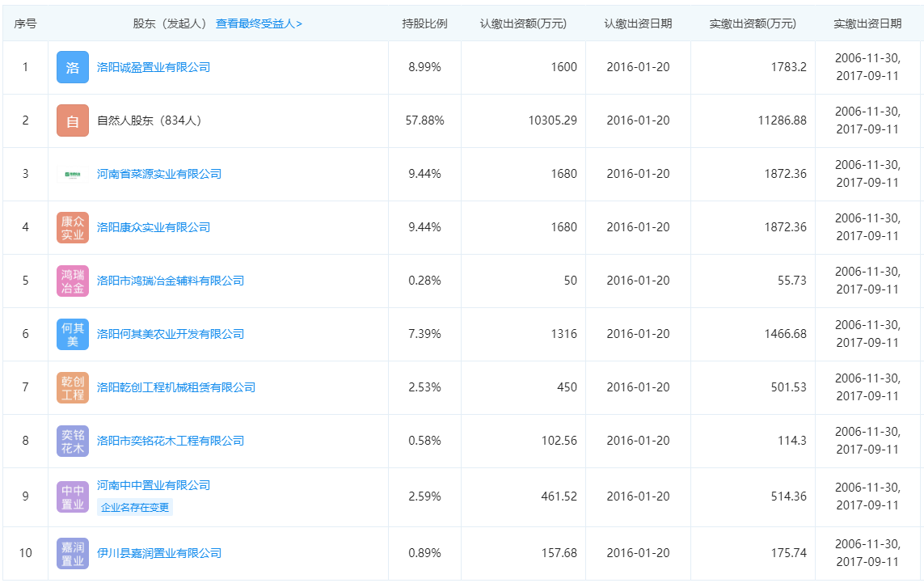Click the 中中置业 logo icon
Screen dimensions: 924x583
tap(73, 496)
